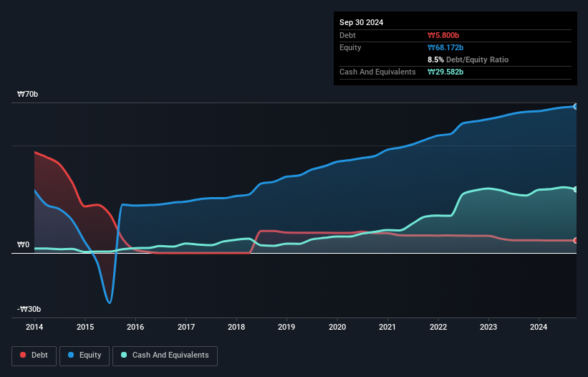
Task: Click the 2024 x-axis label
Action: 539,327
